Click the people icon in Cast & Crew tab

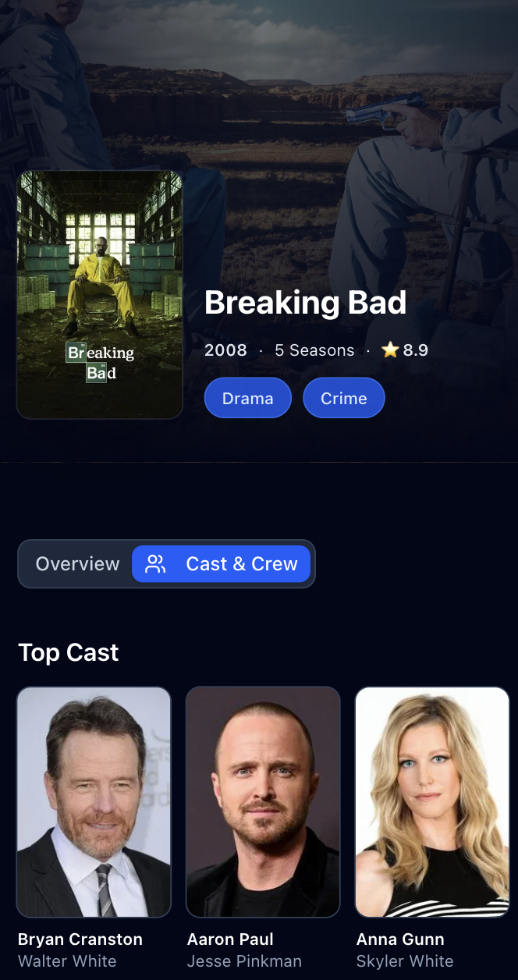pos(156,564)
